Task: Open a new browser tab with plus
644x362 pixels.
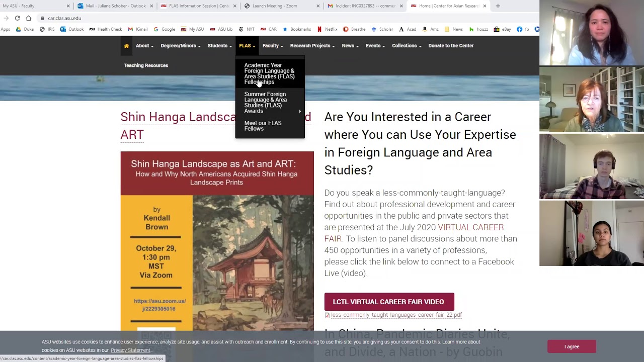Action: tap(498, 6)
